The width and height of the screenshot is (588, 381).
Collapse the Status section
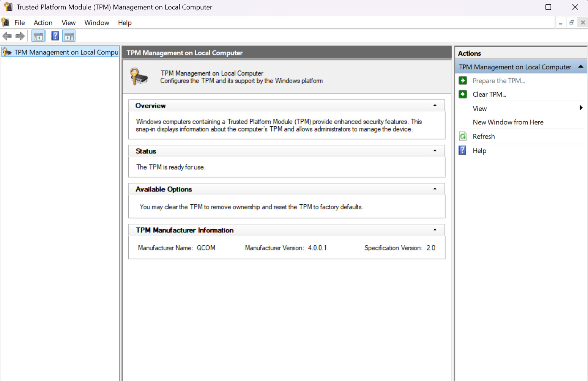(x=435, y=151)
